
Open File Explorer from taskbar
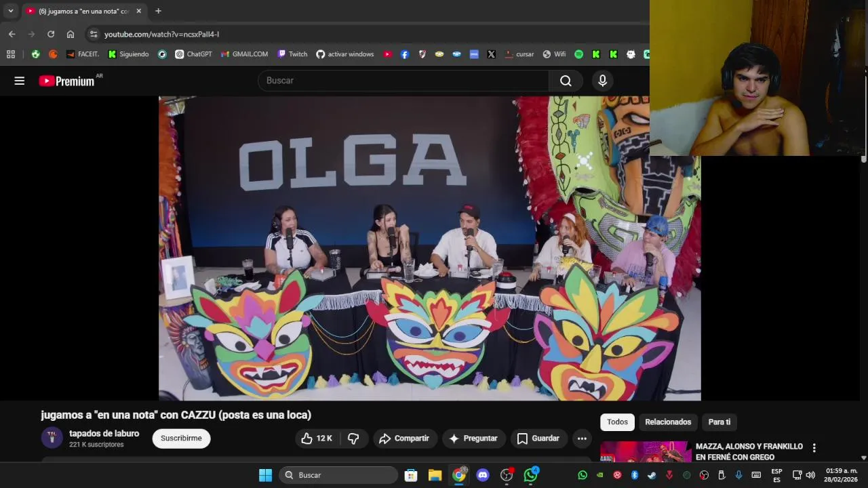[x=435, y=475]
